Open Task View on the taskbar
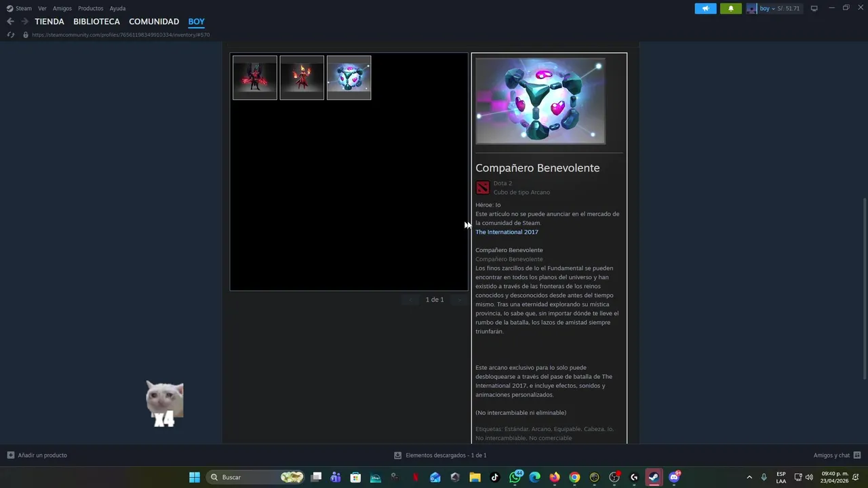This screenshot has height=488, width=868. click(x=316, y=477)
